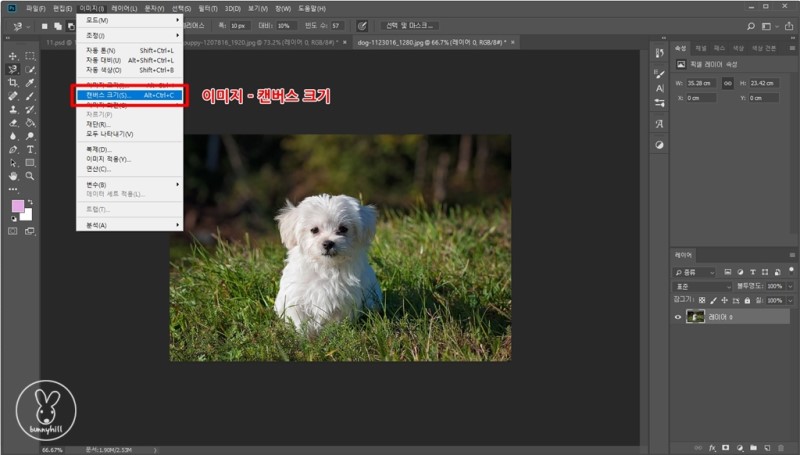Click the W width field in properties
This screenshot has height=455, width=800.
[701, 83]
